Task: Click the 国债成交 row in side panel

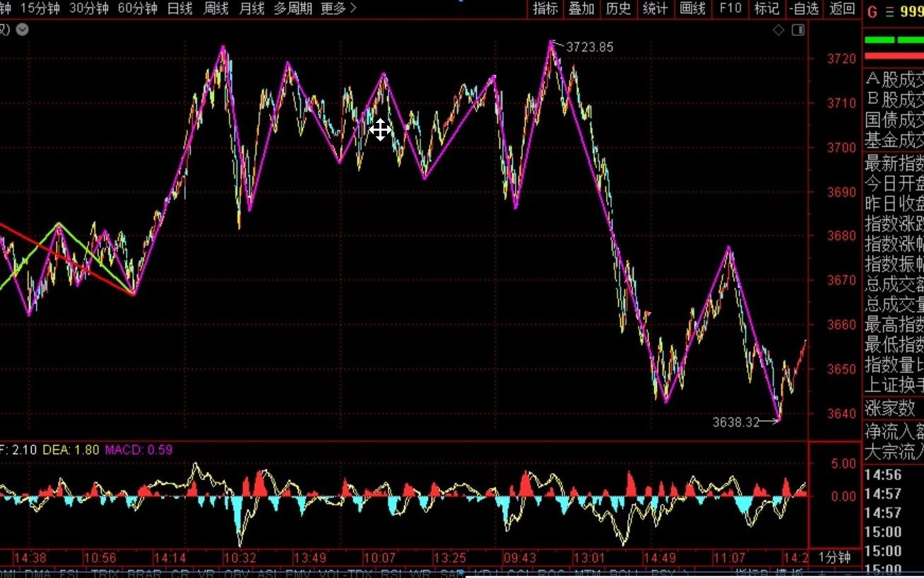Action: pyautogui.click(x=894, y=120)
